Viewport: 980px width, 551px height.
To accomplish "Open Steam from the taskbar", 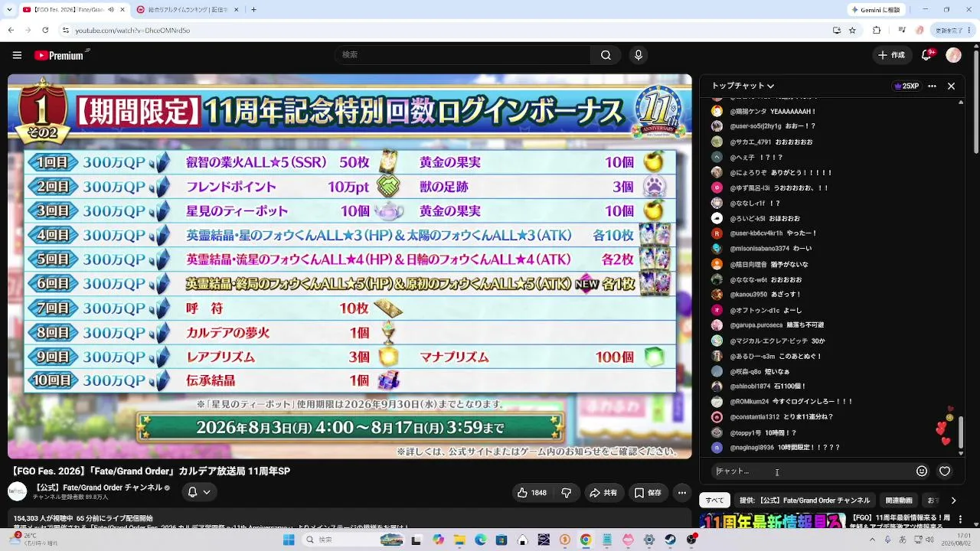I will 671,540.
